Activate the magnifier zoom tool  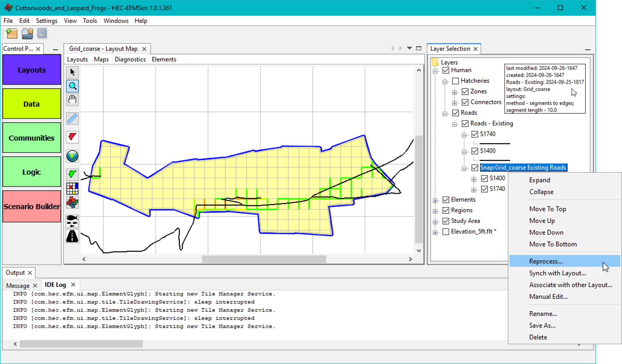pyautogui.click(x=72, y=86)
